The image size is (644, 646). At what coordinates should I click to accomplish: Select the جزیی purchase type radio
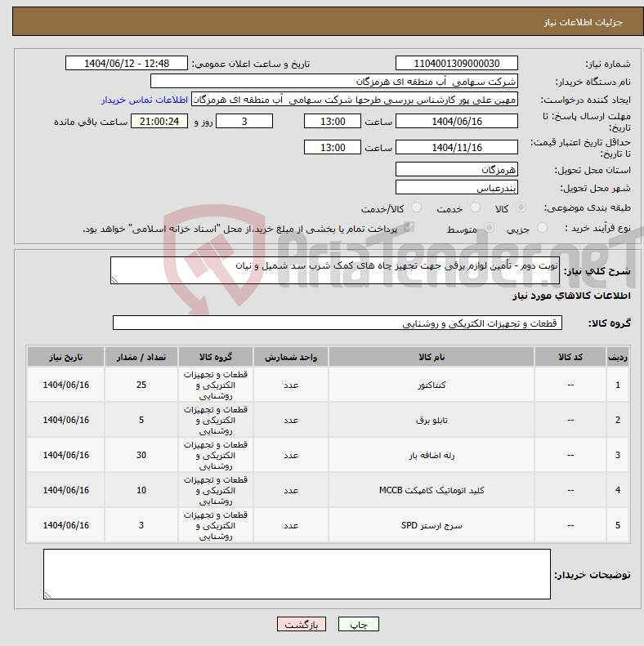tap(542, 227)
